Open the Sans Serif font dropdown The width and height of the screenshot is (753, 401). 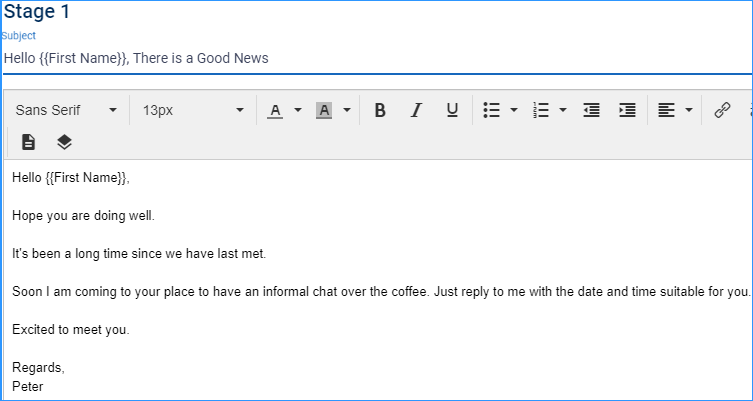66,110
